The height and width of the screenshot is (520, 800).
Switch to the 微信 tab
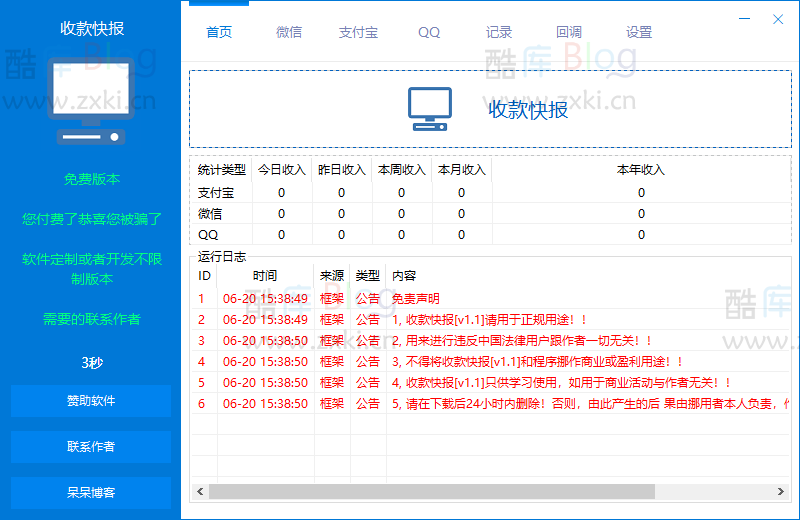click(x=289, y=32)
